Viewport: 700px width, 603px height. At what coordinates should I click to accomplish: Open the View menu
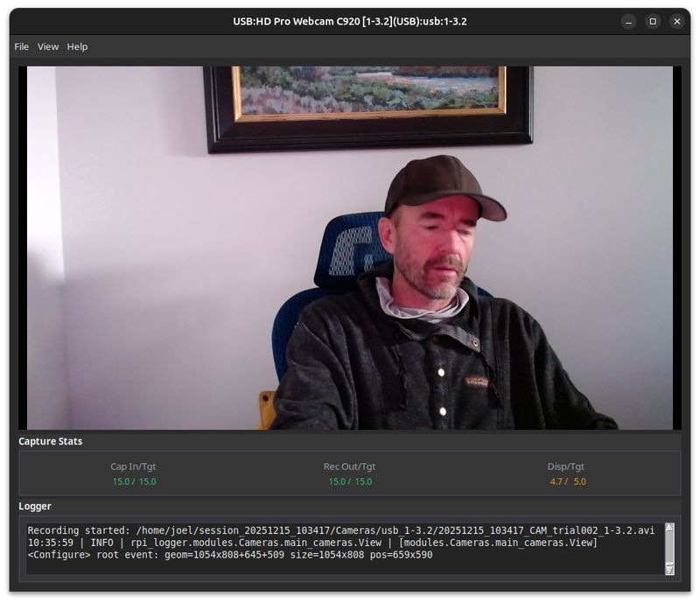[x=48, y=46]
